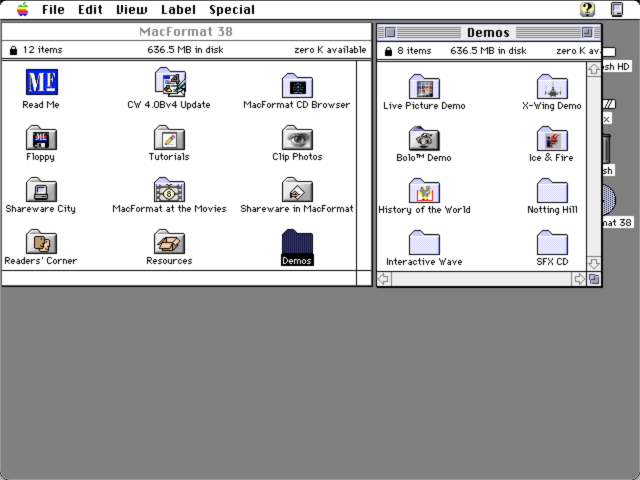The image size is (640, 480).
Task: Click the lock icon in Demos window
Action: pos(388,51)
